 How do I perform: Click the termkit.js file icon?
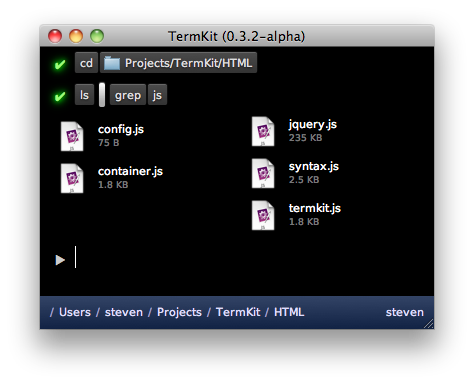[x=263, y=215]
